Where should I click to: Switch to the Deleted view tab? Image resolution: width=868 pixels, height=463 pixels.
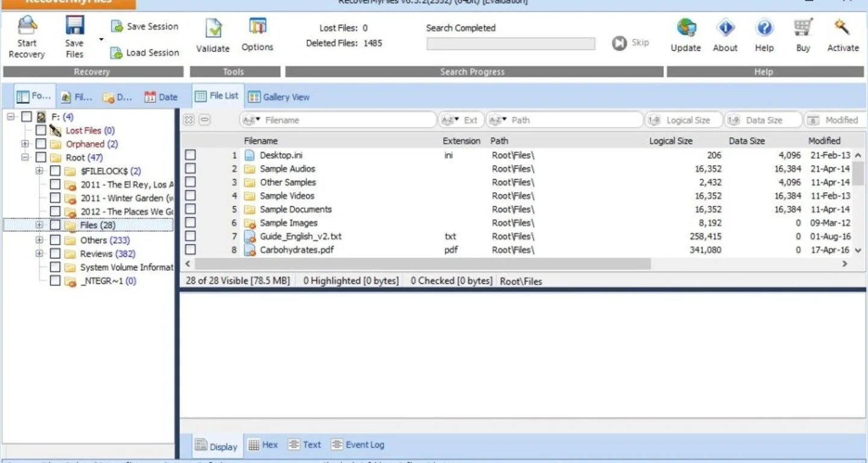click(118, 97)
